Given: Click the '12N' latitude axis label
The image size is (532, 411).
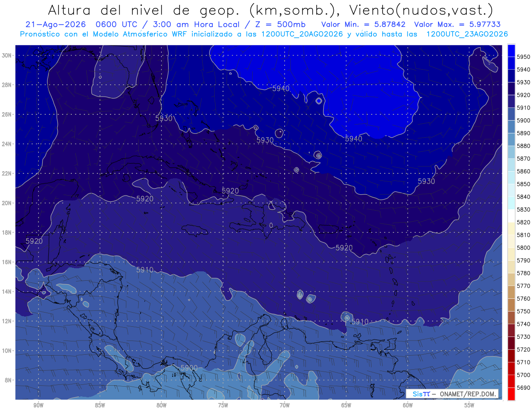Looking at the screenshot, I should pos(7,321).
